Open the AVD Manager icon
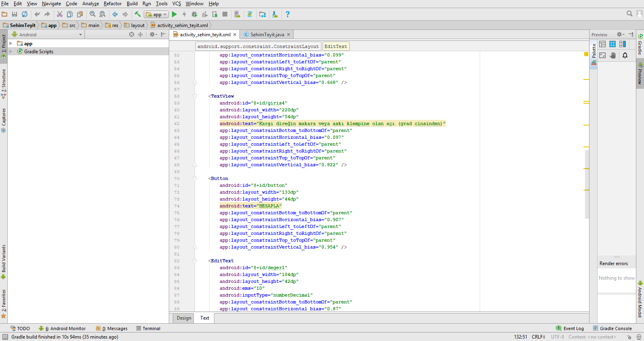 [237, 15]
